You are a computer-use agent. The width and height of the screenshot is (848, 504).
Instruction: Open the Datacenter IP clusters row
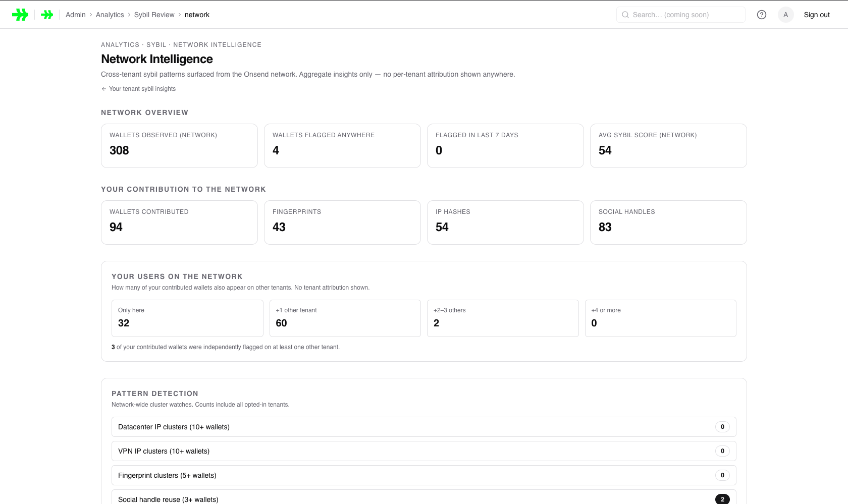[x=424, y=427]
